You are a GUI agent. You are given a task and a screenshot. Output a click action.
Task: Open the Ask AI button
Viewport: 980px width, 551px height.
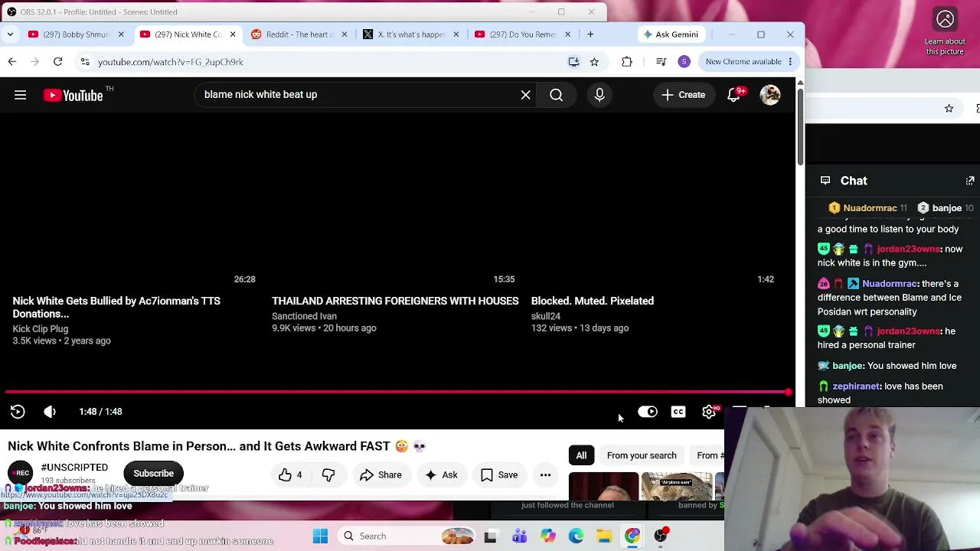[441, 475]
